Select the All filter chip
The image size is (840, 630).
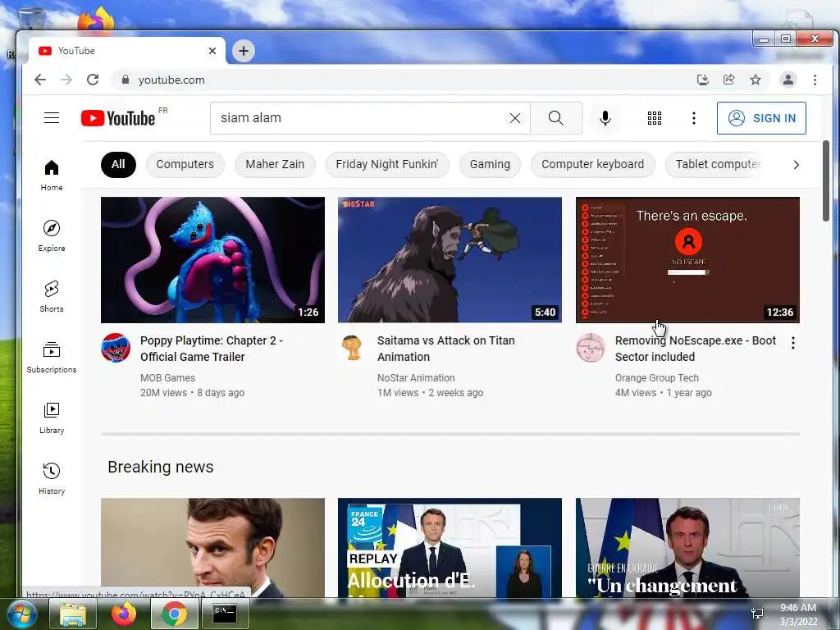pos(118,164)
